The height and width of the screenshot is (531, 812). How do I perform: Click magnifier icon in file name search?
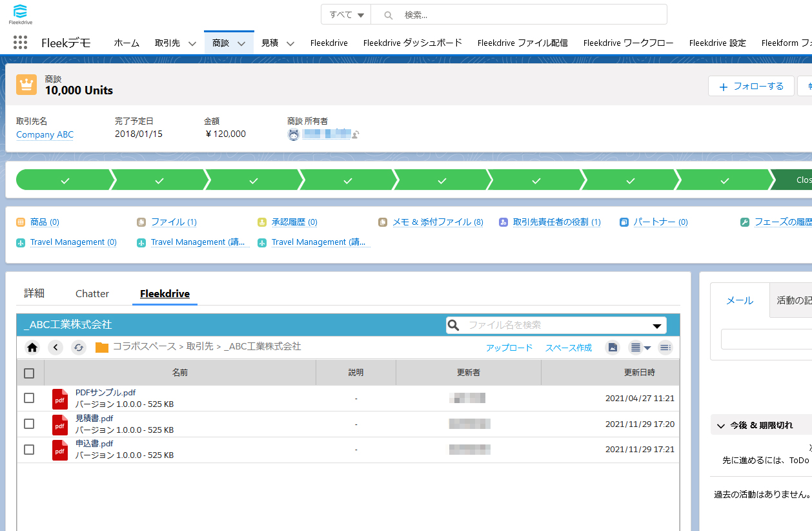[x=454, y=325]
